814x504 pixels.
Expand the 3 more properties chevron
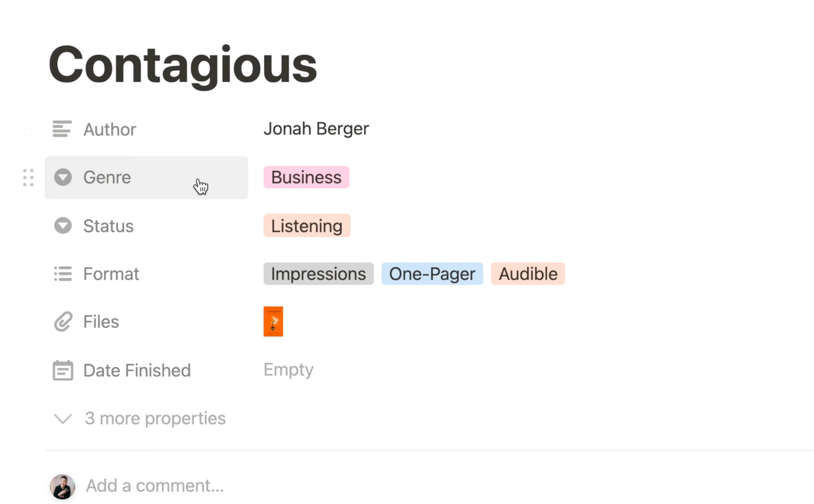[x=63, y=419]
